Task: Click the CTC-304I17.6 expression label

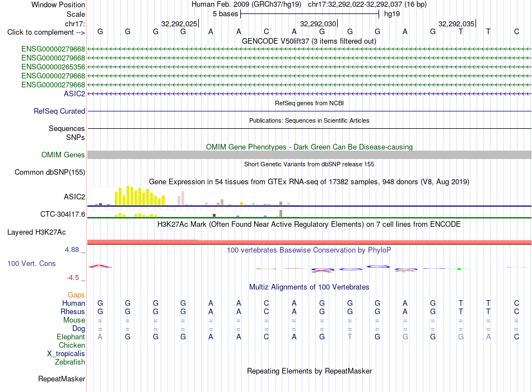Action: (62, 214)
